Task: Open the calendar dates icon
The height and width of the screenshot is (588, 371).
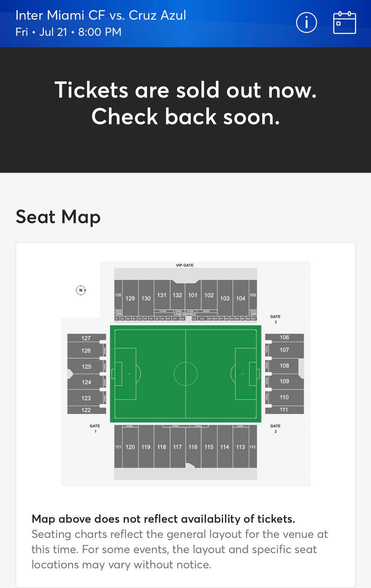Action: point(344,23)
